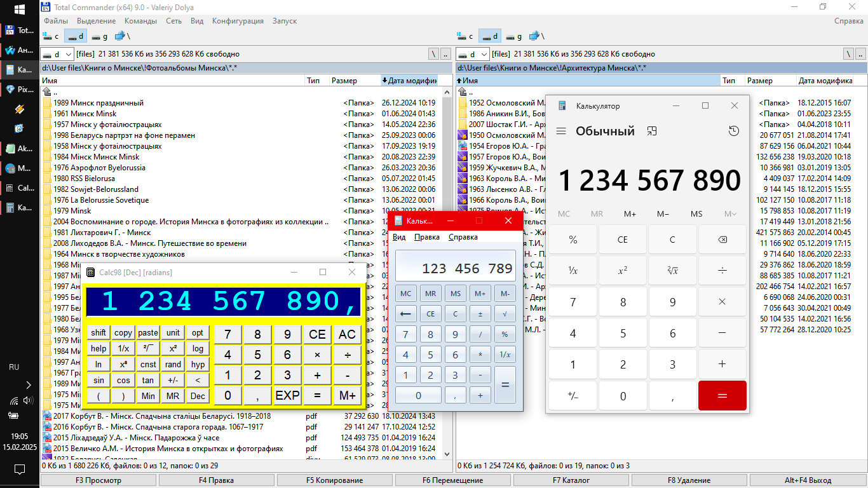Click RU language indicator in taskbar
Viewport: 868px width, 488px height.
coord(14,367)
